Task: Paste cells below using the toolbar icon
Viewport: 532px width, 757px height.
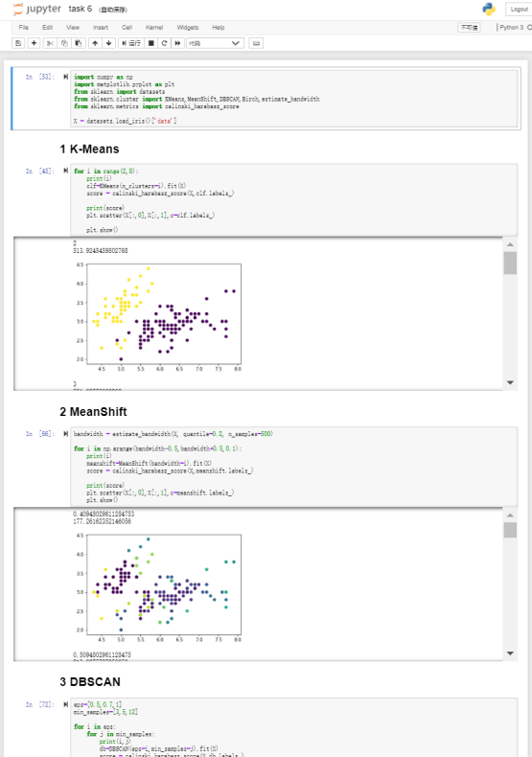Action: tap(79, 43)
